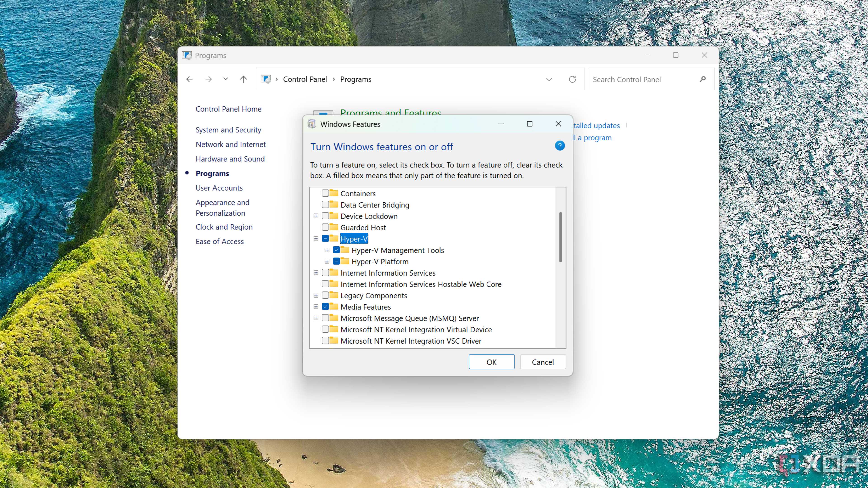Click the Control Panel icon in address bar
868x488 pixels.
pos(266,79)
